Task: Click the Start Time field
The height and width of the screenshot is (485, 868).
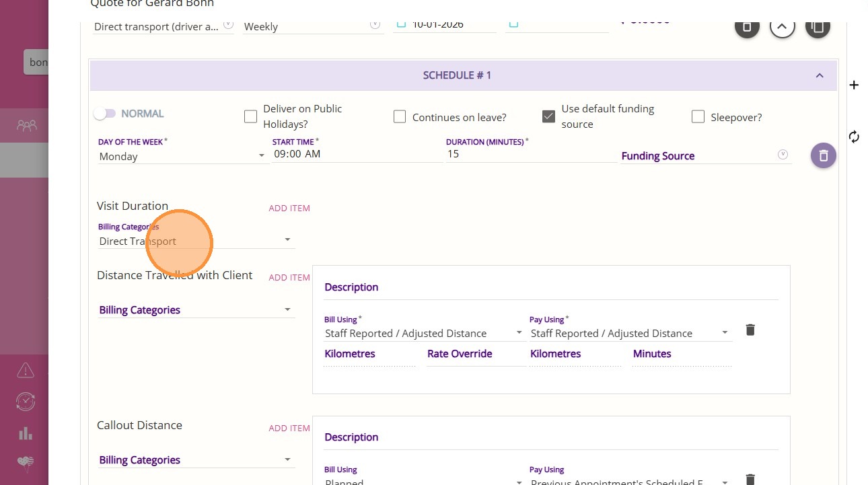Action: (357, 154)
